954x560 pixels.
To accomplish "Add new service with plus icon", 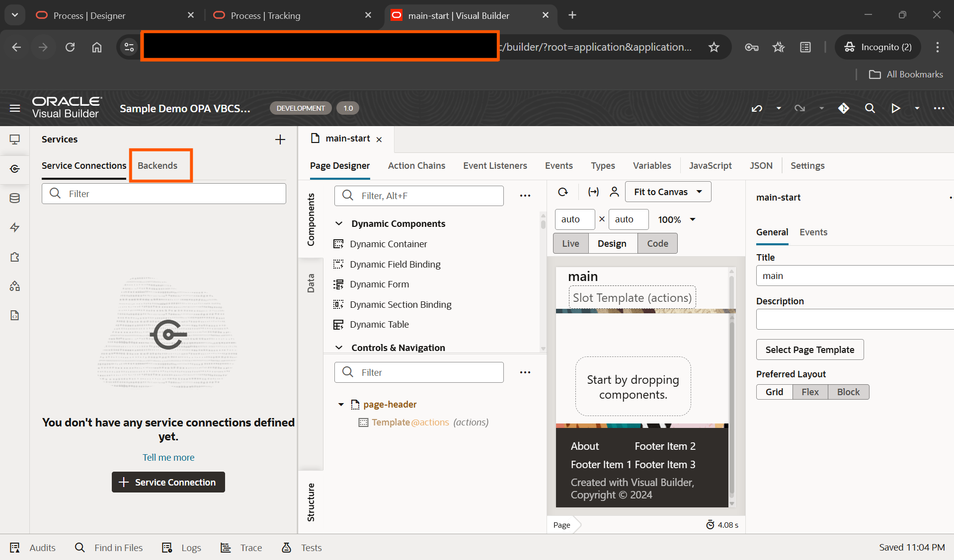I will [x=280, y=140].
